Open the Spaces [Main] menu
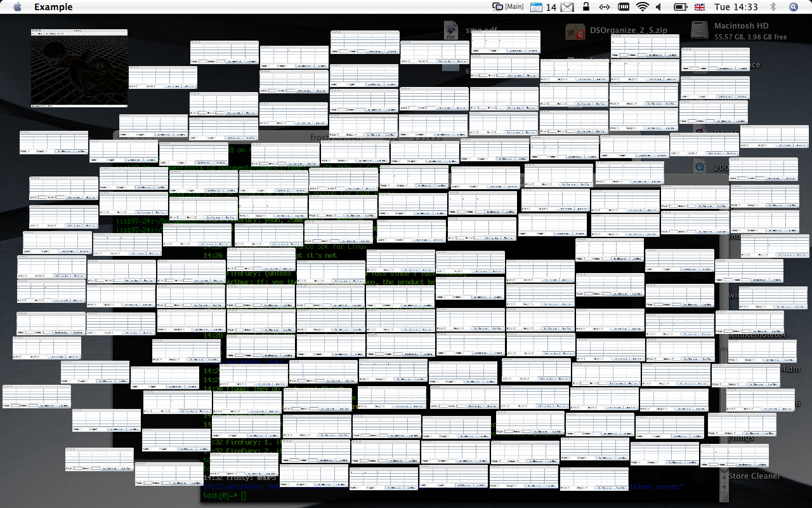 (508, 7)
